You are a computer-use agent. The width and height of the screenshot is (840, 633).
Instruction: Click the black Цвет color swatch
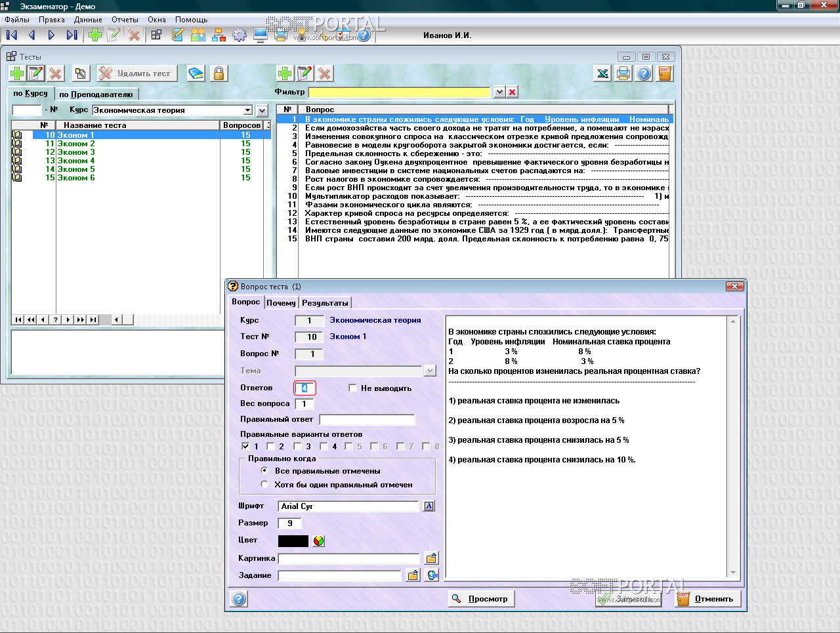pos(293,541)
